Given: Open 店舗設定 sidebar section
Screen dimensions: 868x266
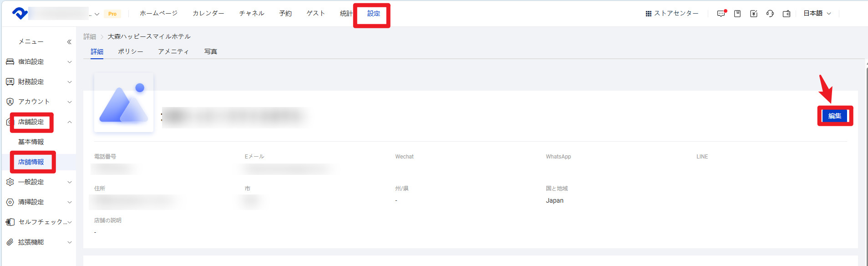Looking at the screenshot, I should [x=31, y=122].
